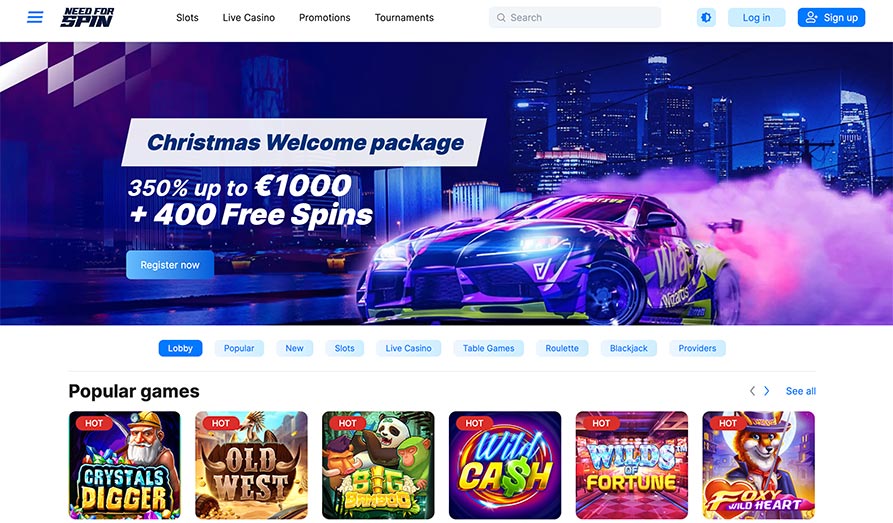This screenshot has width=893, height=523.
Task: Go to Promotions page
Action: [325, 18]
